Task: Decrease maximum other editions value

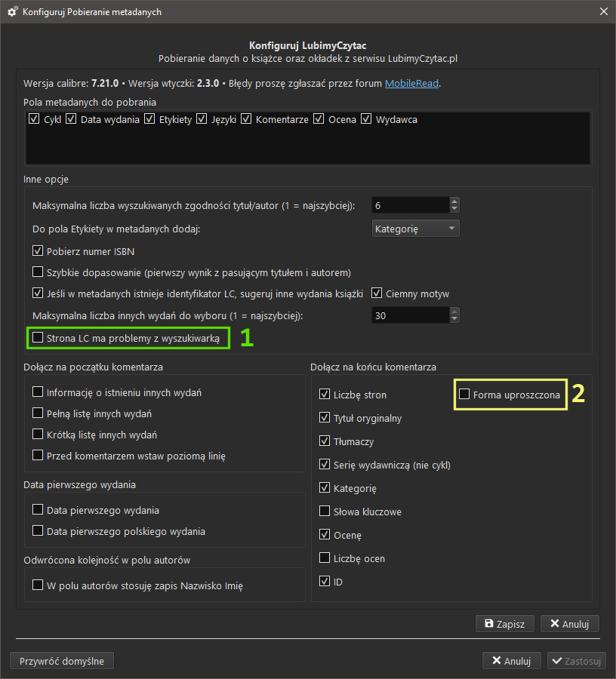Action: tap(454, 319)
